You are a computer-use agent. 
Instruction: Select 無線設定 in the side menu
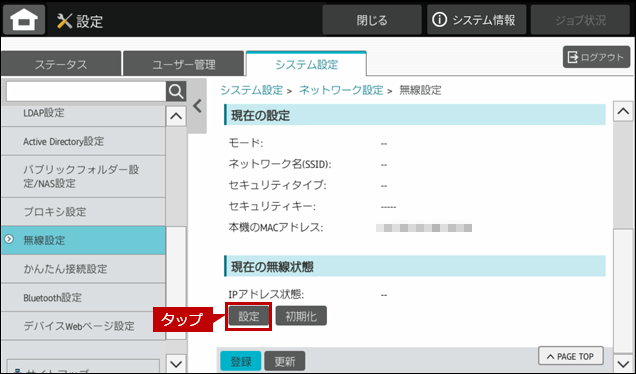(x=83, y=240)
